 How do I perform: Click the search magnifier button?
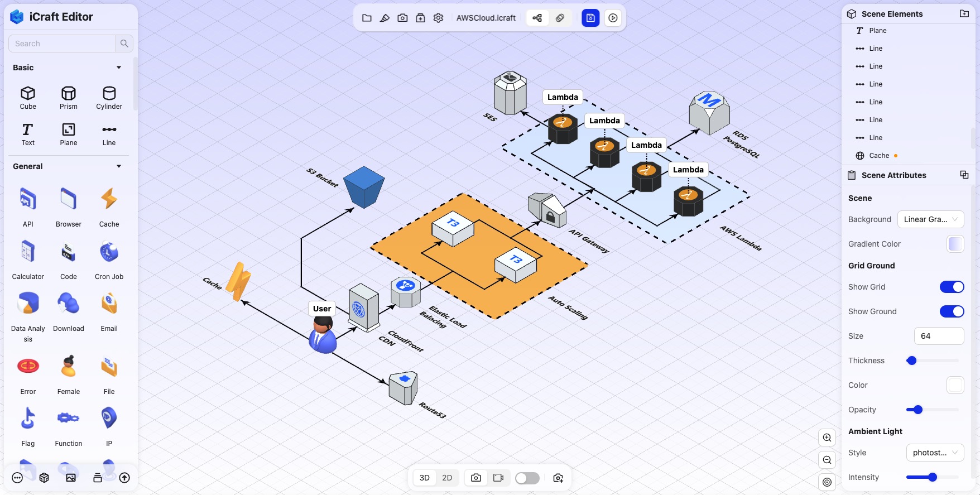[x=124, y=44]
